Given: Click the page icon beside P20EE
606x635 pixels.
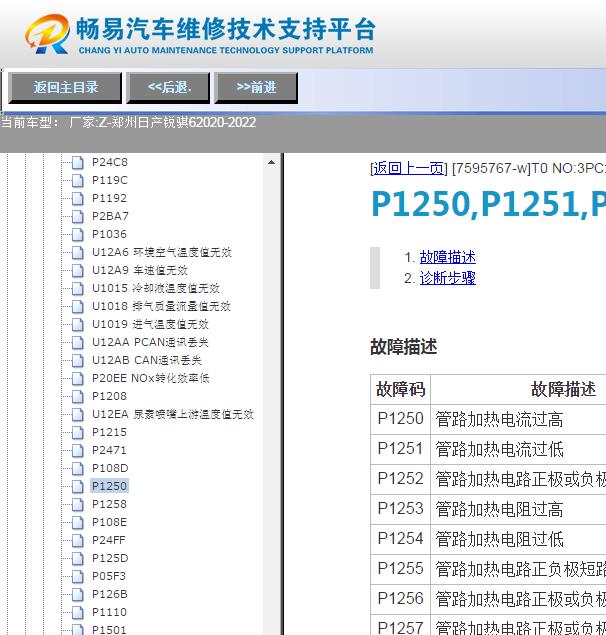Looking at the screenshot, I should [77, 378].
